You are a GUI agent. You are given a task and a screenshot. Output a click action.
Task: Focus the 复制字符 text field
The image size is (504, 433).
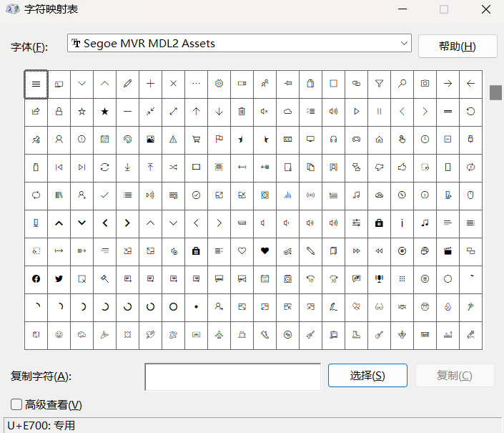[233, 377]
